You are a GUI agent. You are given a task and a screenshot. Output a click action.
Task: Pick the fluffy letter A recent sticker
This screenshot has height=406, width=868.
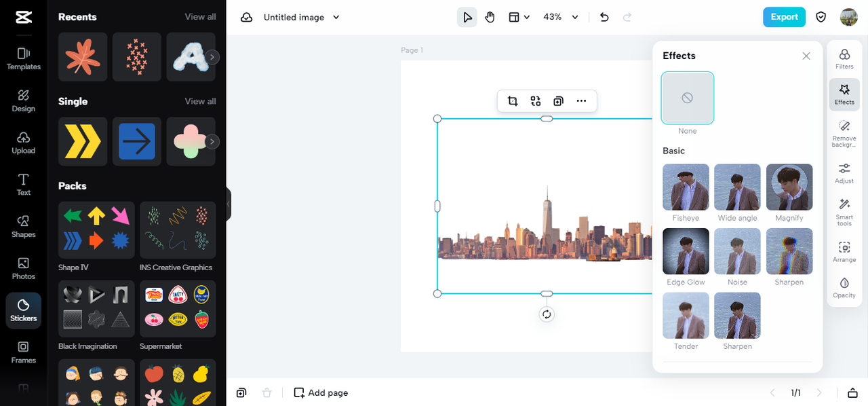pyautogui.click(x=191, y=57)
